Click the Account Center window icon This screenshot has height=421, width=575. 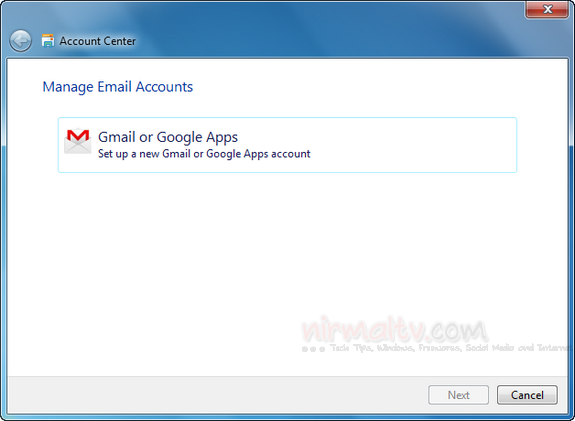pyautogui.click(x=48, y=41)
